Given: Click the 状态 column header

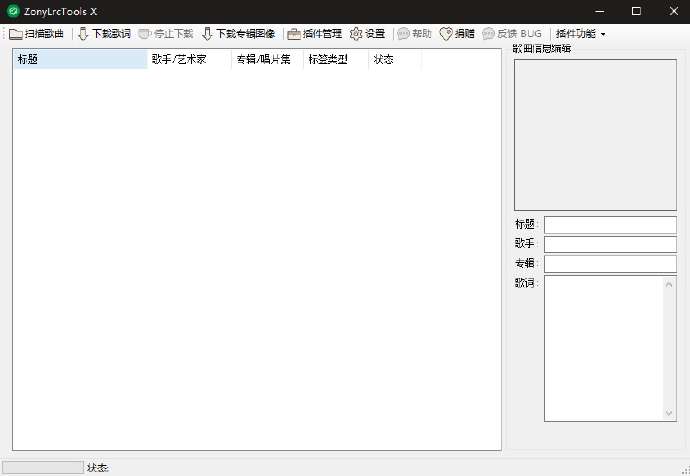Looking at the screenshot, I should pos(394,60).
